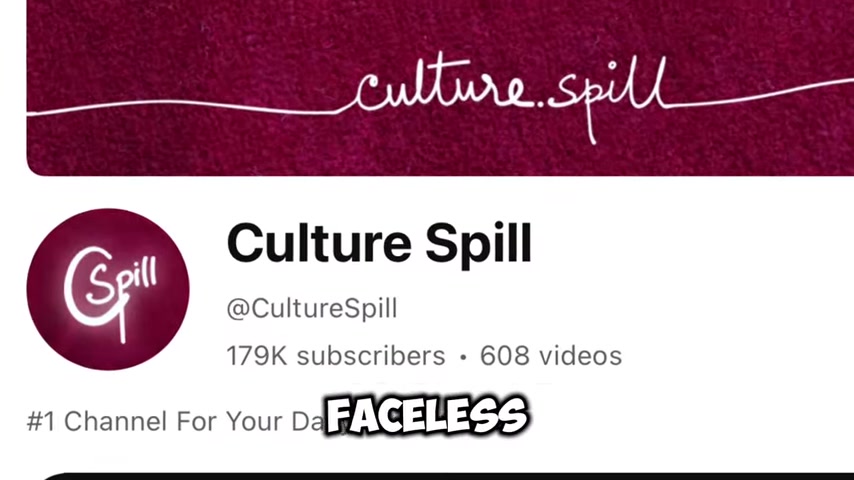Click the dark rounded bar at the bottom edge
This screenshot has height=480, width=854.
point(447,476)
